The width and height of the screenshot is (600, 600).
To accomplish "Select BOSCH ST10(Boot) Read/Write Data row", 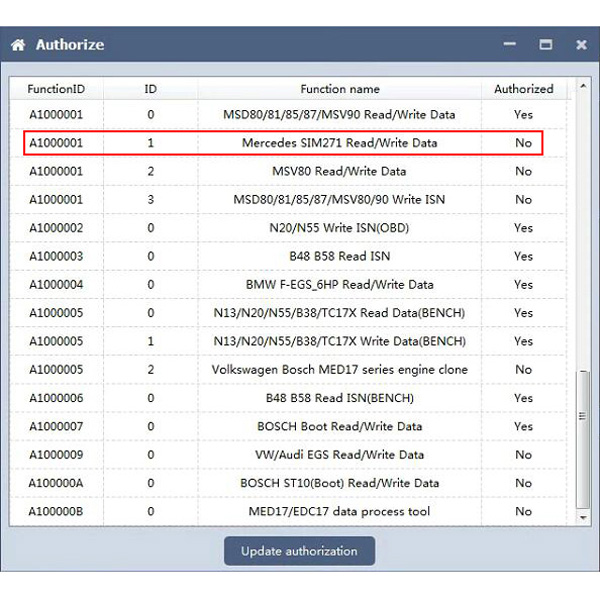I will 288,483.
